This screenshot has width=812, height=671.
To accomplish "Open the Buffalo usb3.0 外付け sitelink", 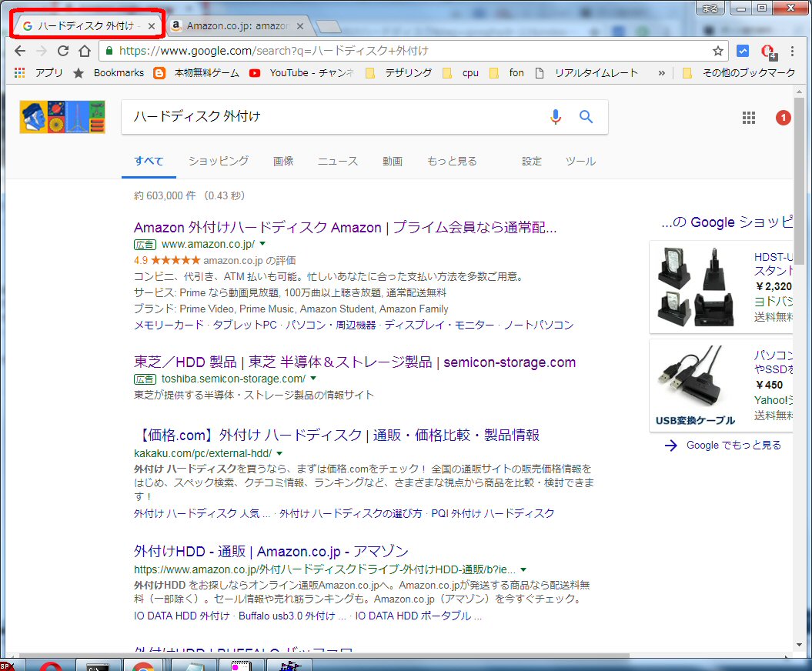I will [292, 616].
